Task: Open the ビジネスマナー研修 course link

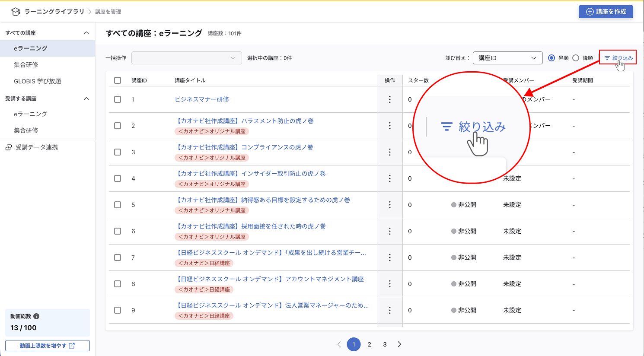Action: tap(202, 99)
